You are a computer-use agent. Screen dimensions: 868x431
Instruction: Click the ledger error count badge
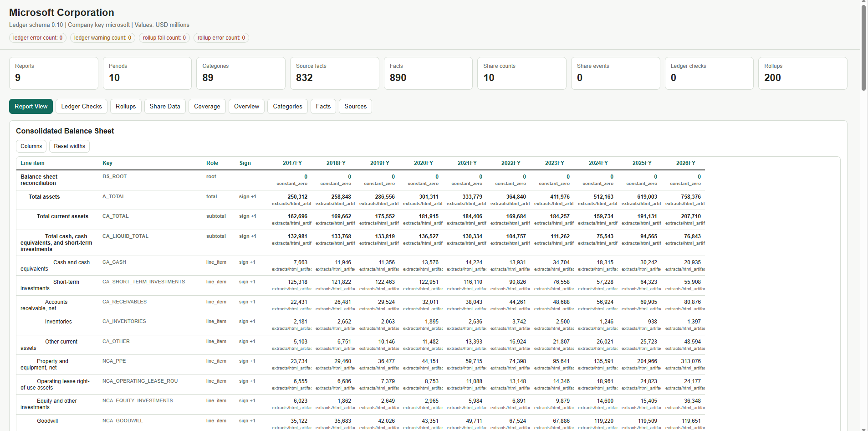coord(38,38)
